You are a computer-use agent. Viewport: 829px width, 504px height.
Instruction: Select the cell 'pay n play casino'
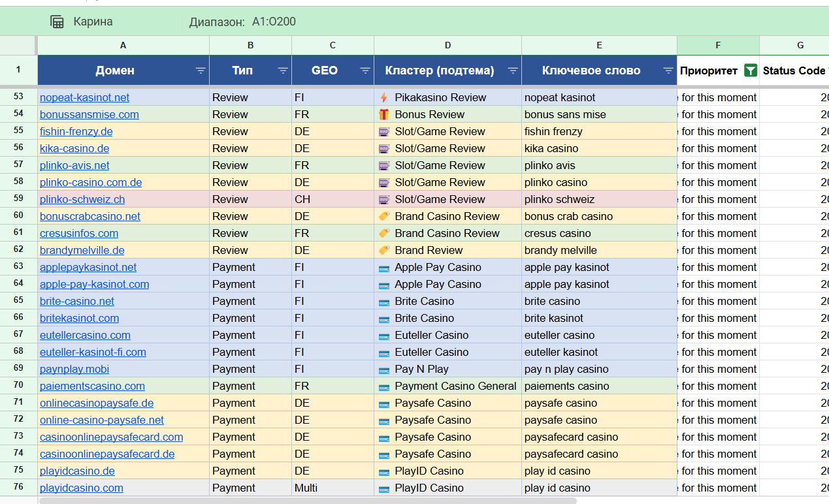599,369
